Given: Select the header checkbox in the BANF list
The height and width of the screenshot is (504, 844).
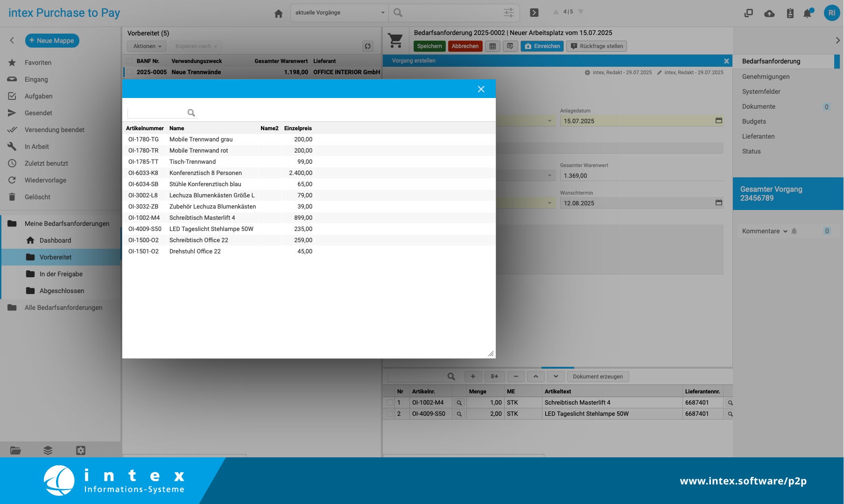Looking at the screenshot, I should coord(129,61).
